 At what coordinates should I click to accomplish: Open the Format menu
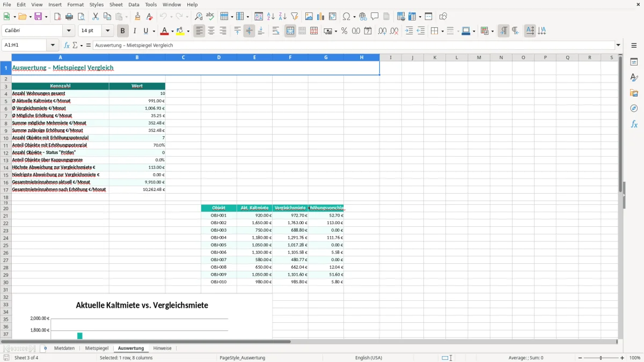75,4
